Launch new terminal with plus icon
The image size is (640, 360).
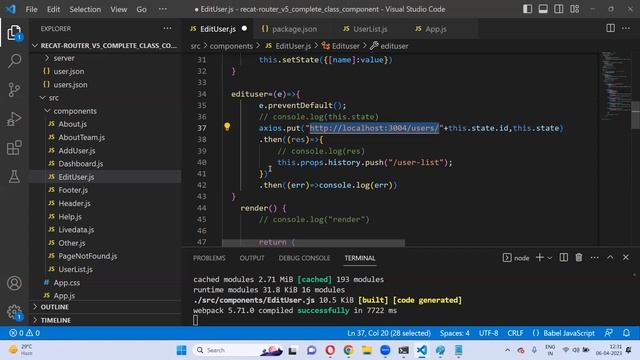540,258
